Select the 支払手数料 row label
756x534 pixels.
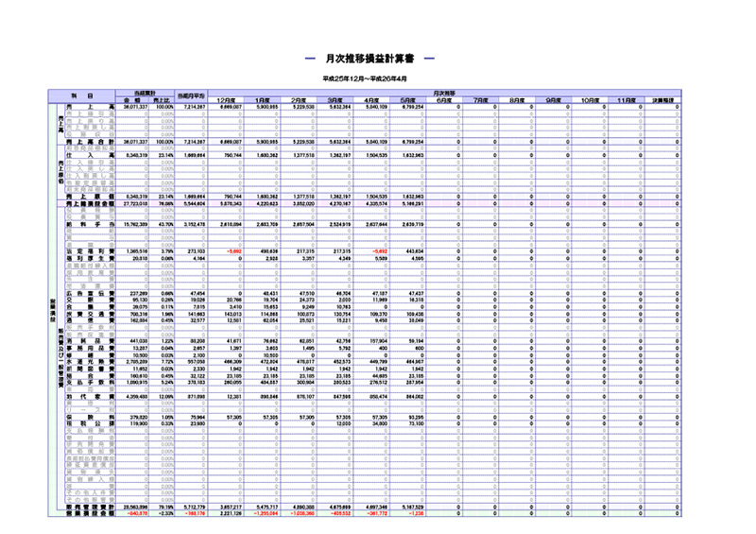click(x=90, y=383)
